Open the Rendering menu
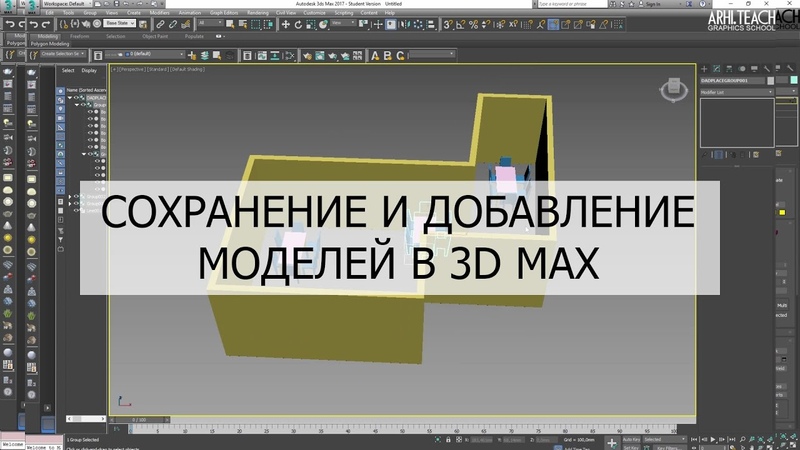Screen dimensions: 800x450 [258, 13]
